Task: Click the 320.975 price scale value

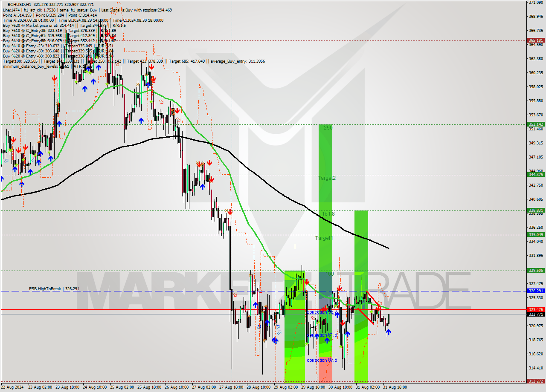Action: pyautogui.click(x=535, y=326)
